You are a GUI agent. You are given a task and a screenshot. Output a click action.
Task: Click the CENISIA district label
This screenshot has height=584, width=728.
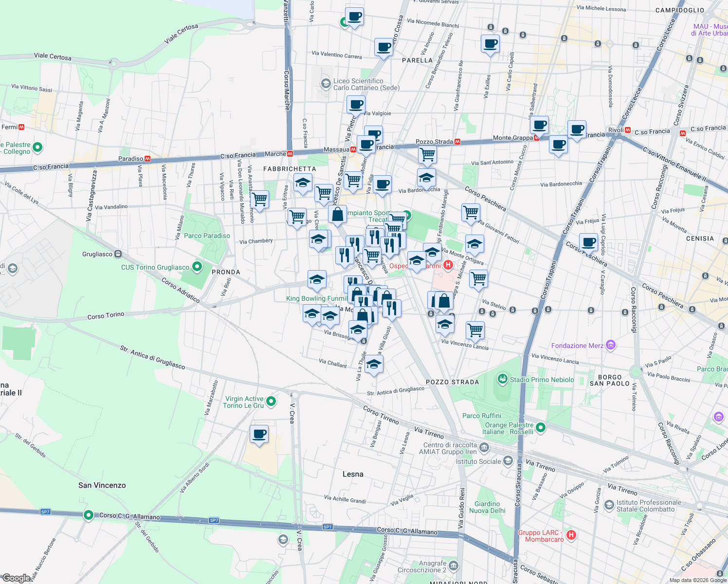[x=700, y=238]
